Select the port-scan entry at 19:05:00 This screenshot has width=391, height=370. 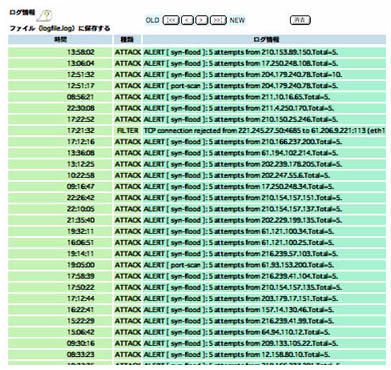197,265
